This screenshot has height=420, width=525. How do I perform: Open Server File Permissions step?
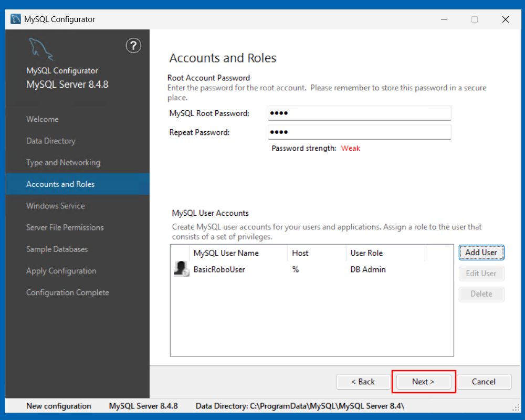coord(65,227)
